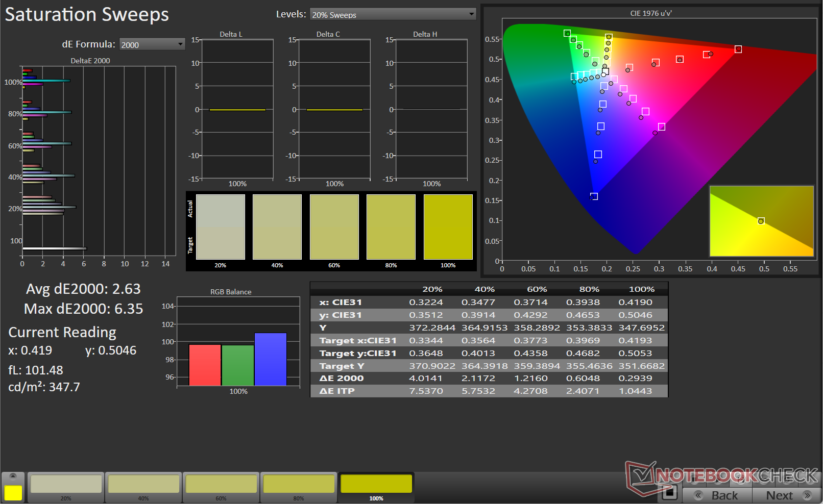Click the Y value 347.6952 cell

click(642, 328)
